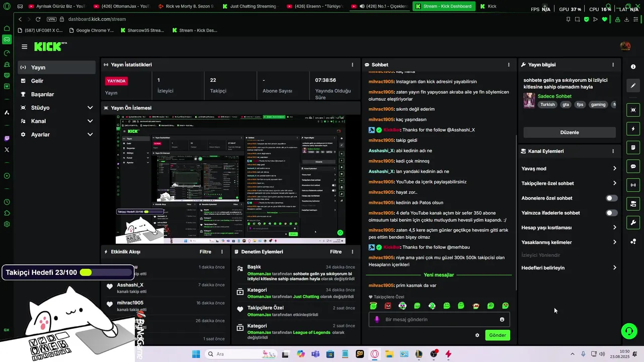Open Sharcow35 Stream bookmark
The width and height of the screenshot is (644, 362).
tap(142, 30)
